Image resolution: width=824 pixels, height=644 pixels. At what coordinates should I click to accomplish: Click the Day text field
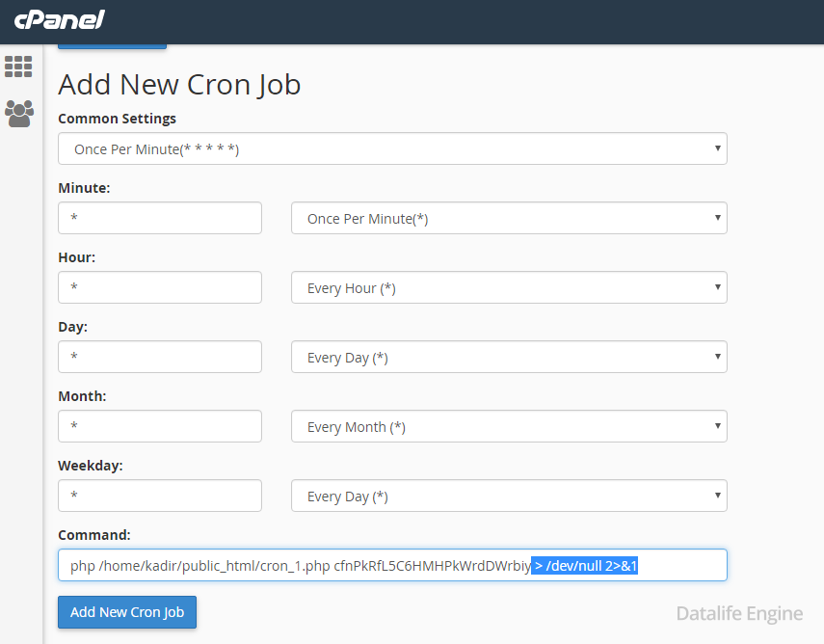(x=160, y=357)
